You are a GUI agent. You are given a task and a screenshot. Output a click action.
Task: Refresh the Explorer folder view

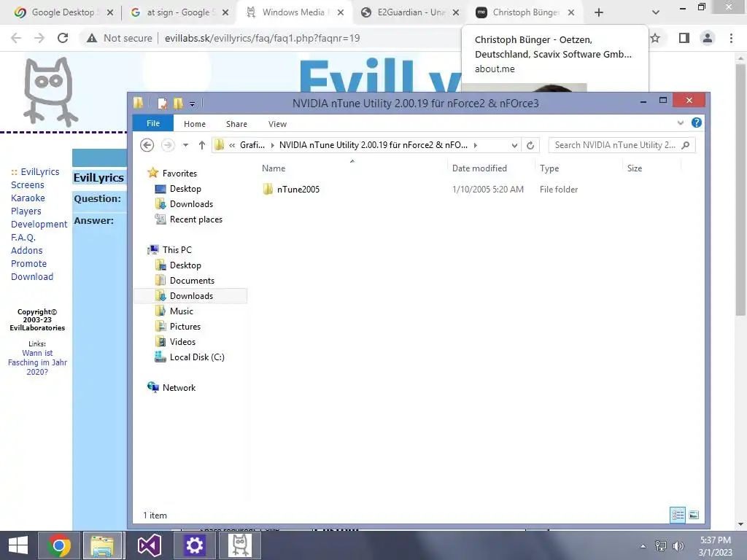point(530,145)
